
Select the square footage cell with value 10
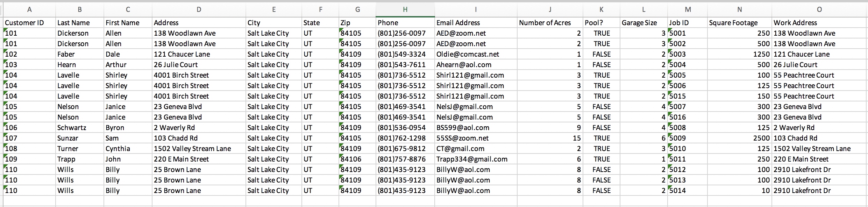[740, 191]
